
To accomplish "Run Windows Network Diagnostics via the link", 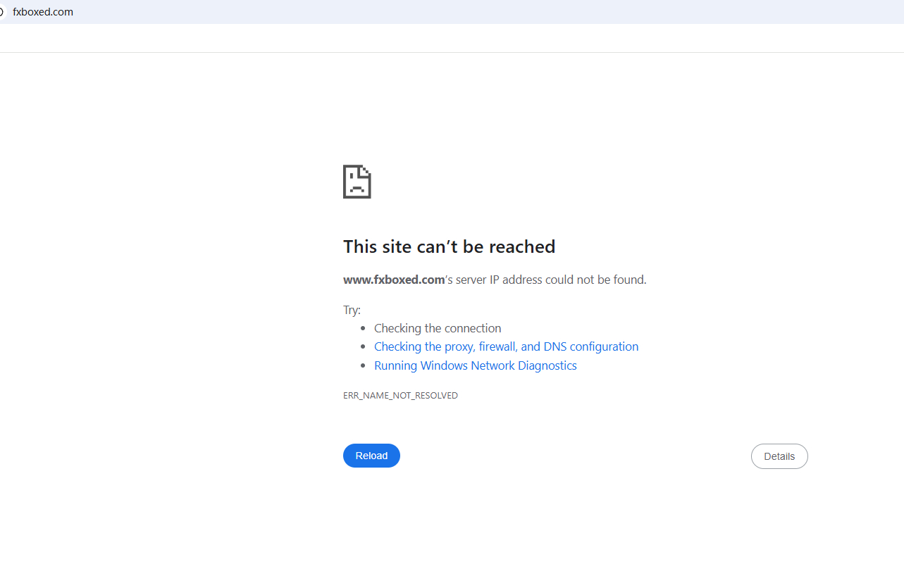I will pos(475,365).
